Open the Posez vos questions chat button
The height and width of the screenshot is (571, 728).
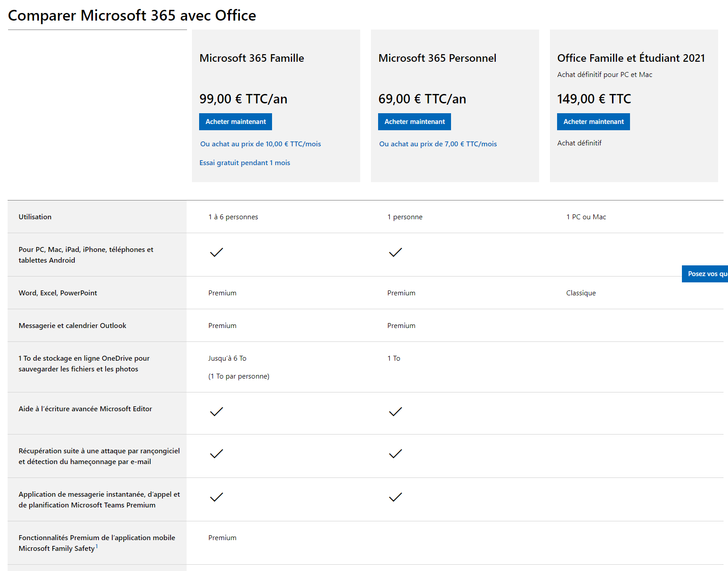coord(705,274)
